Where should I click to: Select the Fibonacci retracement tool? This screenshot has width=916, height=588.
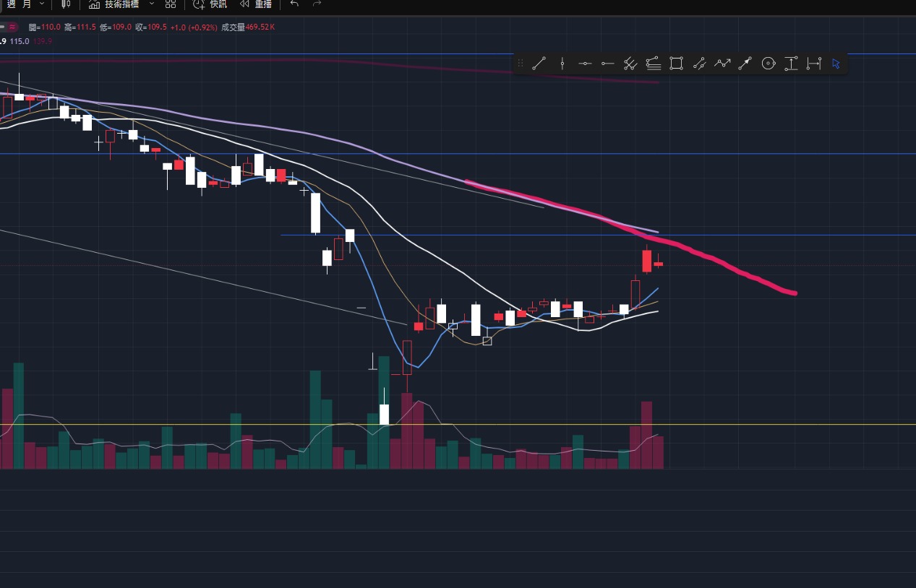coord(653,64)
